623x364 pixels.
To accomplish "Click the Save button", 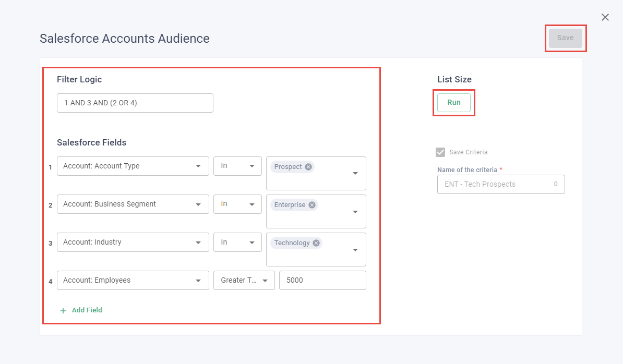I will tap(565, 38).
